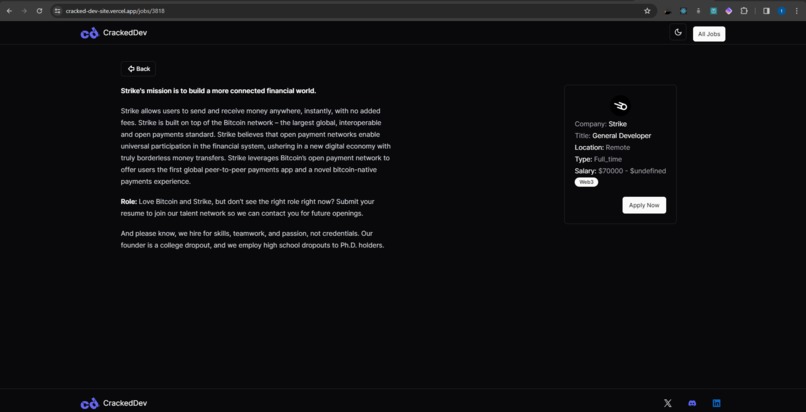This screenshot has height=412, width=806.
Task: Open the LinkedIn footer link
Action: (717, 403)
